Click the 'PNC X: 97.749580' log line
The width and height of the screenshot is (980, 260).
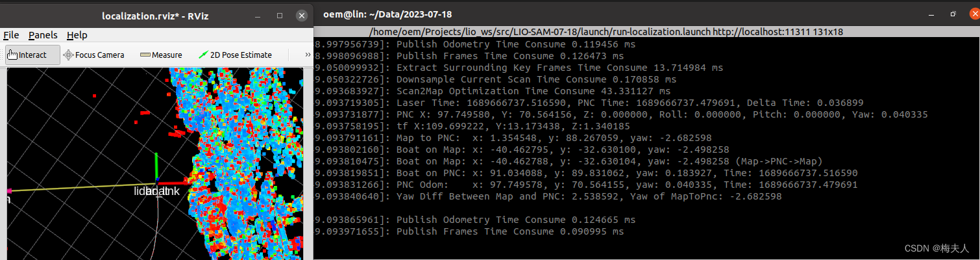[x=620, y=114]
